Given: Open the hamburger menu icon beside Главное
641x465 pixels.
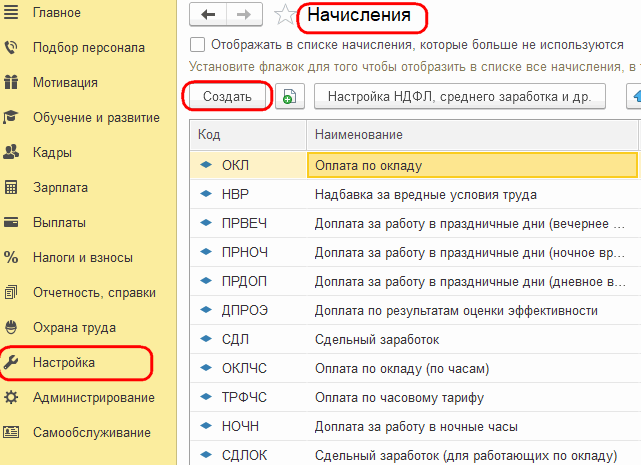Looking at the screenshot, I should (11, 12).
